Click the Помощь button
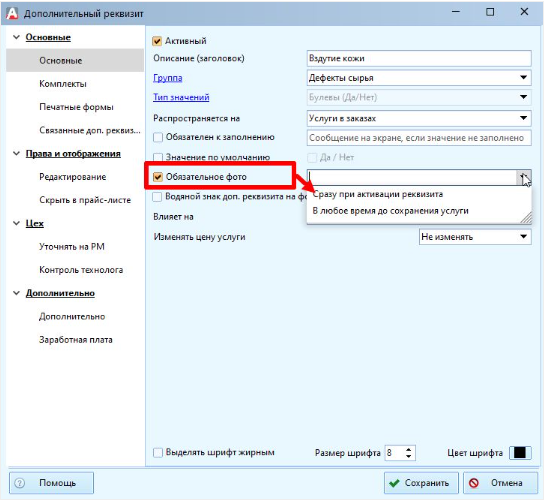 pyautogui.click(x=51, y=483)
